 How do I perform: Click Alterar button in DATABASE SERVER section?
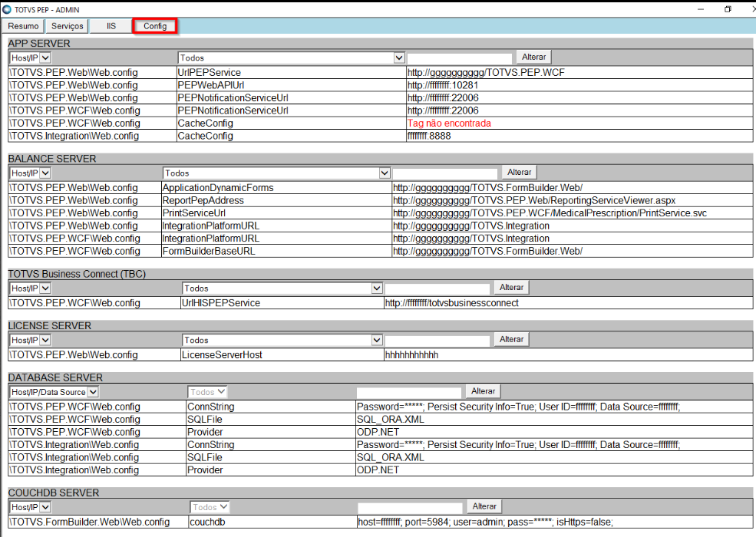(483, 391)
